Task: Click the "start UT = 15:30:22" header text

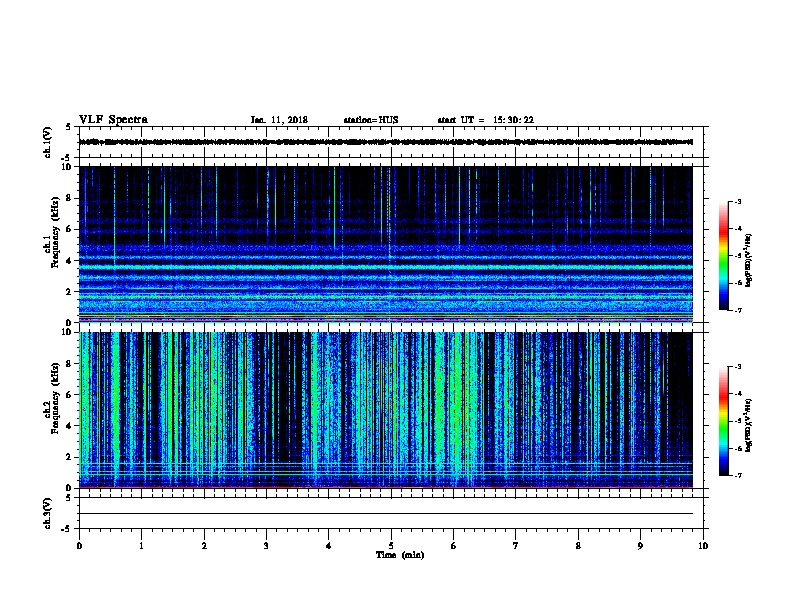Action: pos(485,120)
